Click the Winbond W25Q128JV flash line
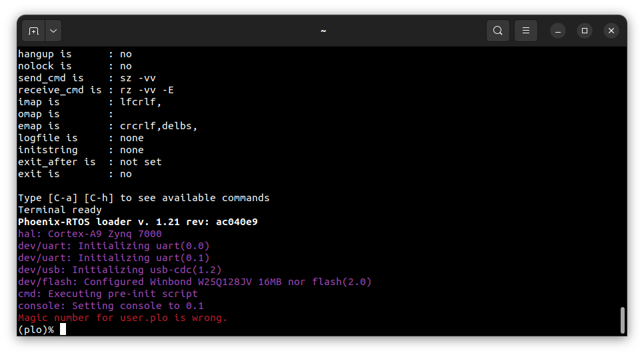The width and height of the screenshot is (644, 355). pos(195,282)
